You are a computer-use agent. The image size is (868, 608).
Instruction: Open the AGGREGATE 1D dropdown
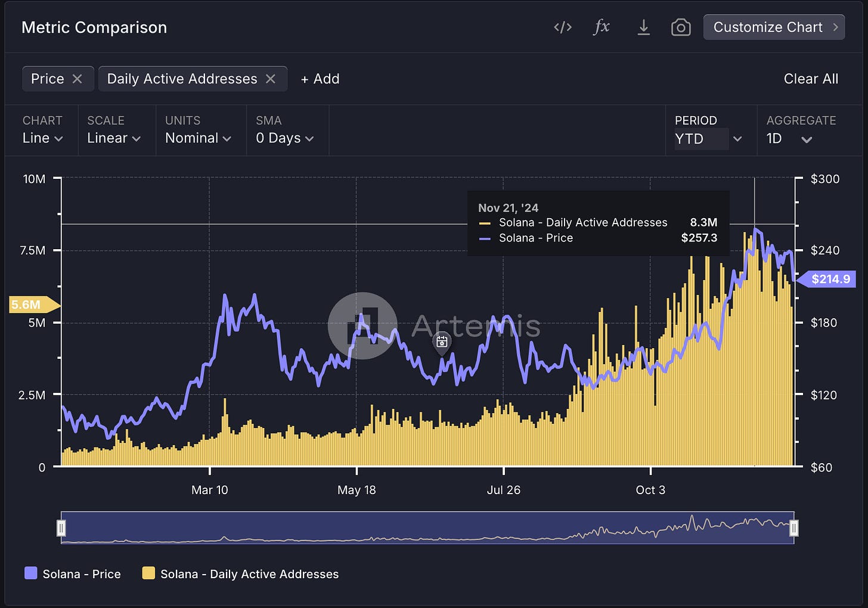[x=789, y=139]
